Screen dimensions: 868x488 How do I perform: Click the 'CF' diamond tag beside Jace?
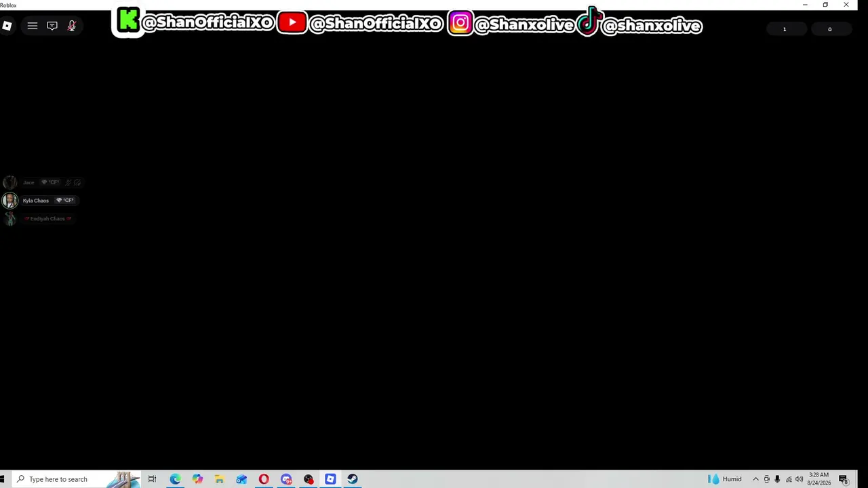50,182
